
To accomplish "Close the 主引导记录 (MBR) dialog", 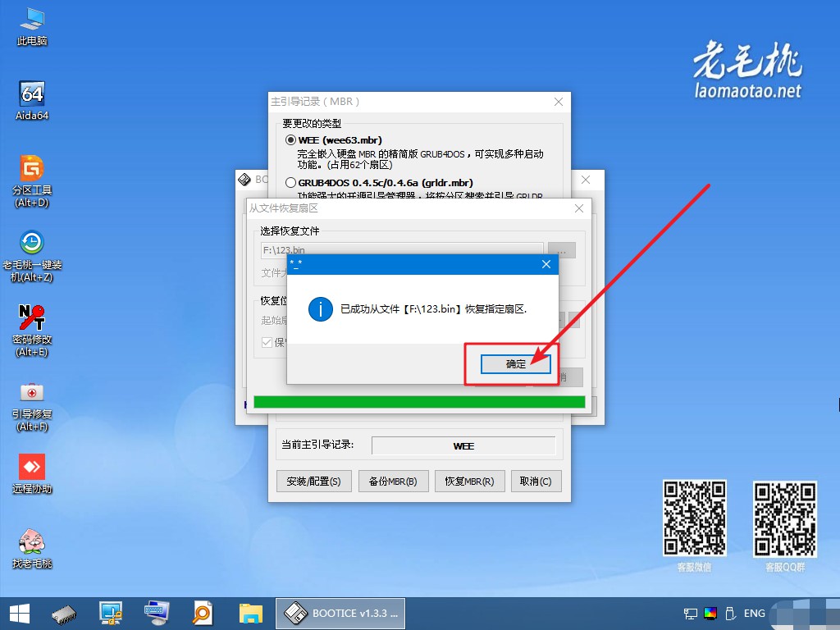I will [x=558, y=102].
